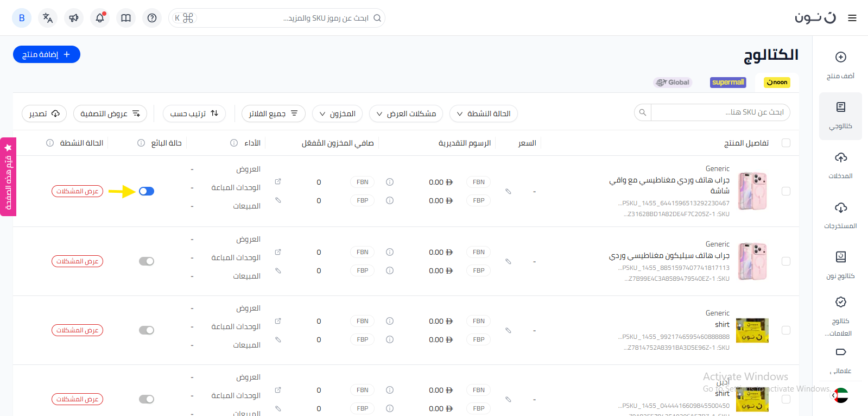868x416 pixels.
Task: Open Imports (المدخلات) in sidebar
Action: 840,165
